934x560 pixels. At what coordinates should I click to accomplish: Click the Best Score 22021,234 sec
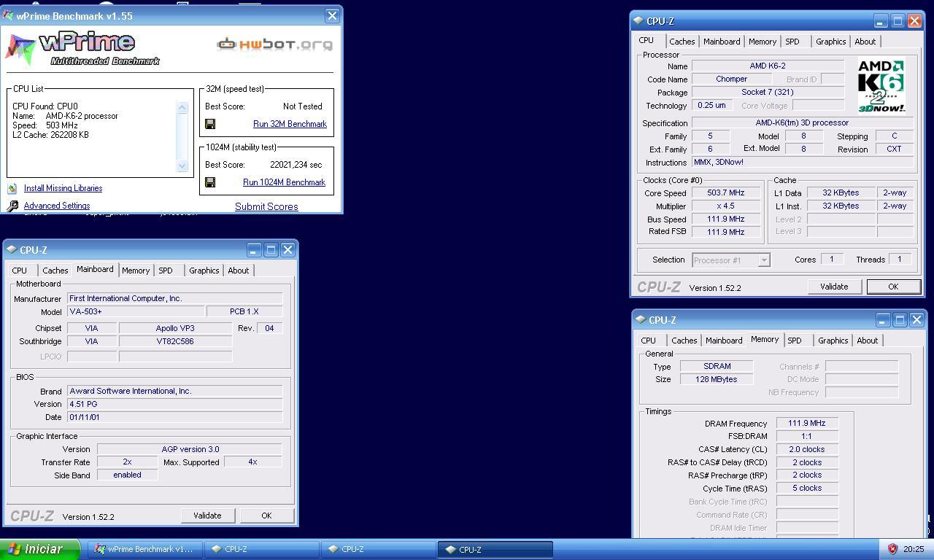coord(296,165)
